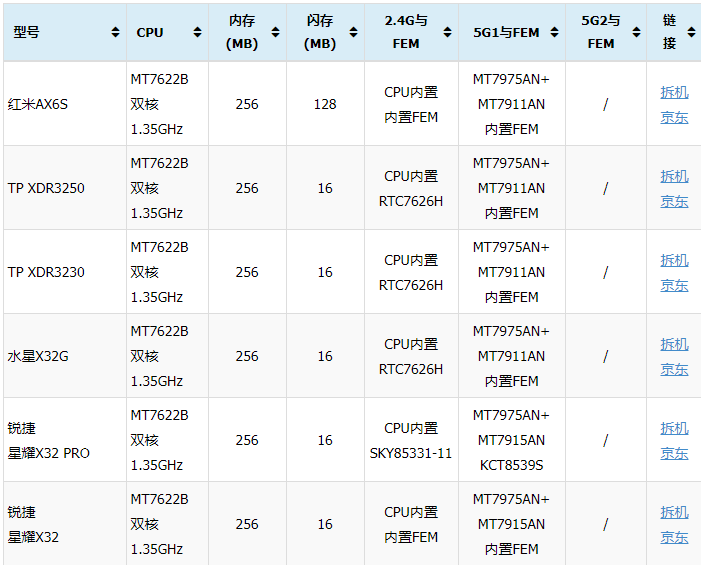Select RTC7626H in 水星X32G row
Viewport: 701px width, 565px height.
(411, 369)
